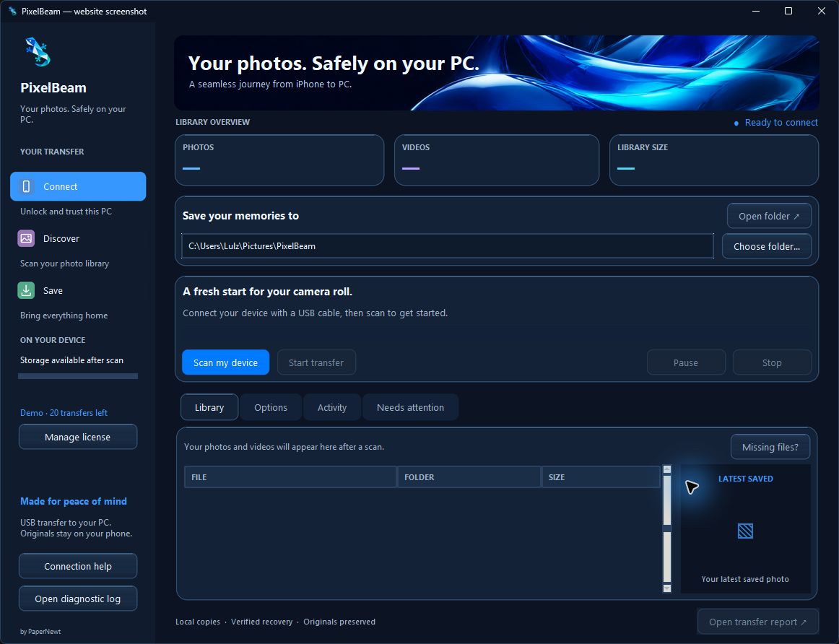Open Connection help
This screenshot has height=644, width=839.
point(78,566)
